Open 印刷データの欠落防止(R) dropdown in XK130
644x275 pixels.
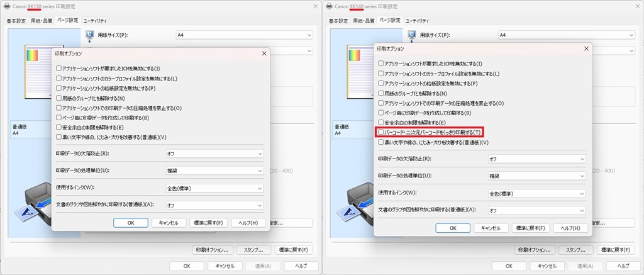(x=214, y=154)
